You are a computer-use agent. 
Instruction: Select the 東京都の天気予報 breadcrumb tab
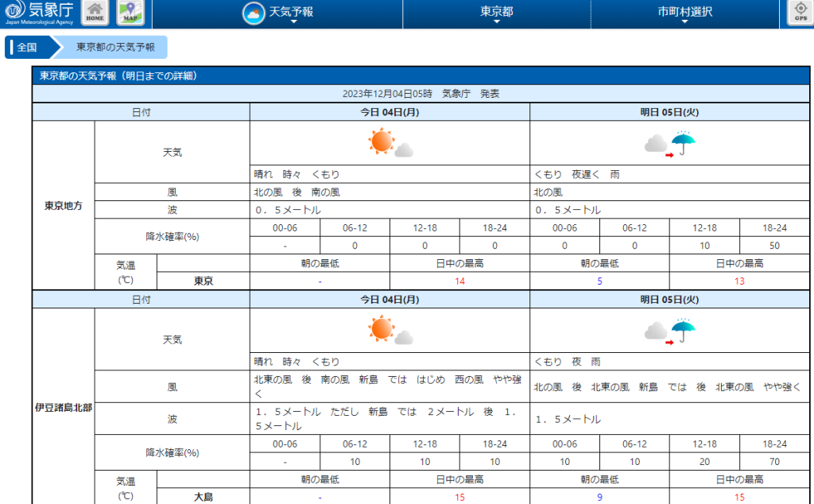click(116, 47)
